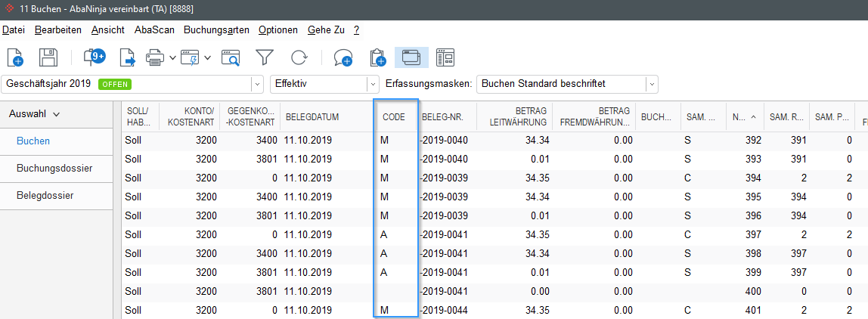Viewport: 868px width, 319px height.
Task: Click the new document icon
Action: pyautogui.click(x=15, y=57)
